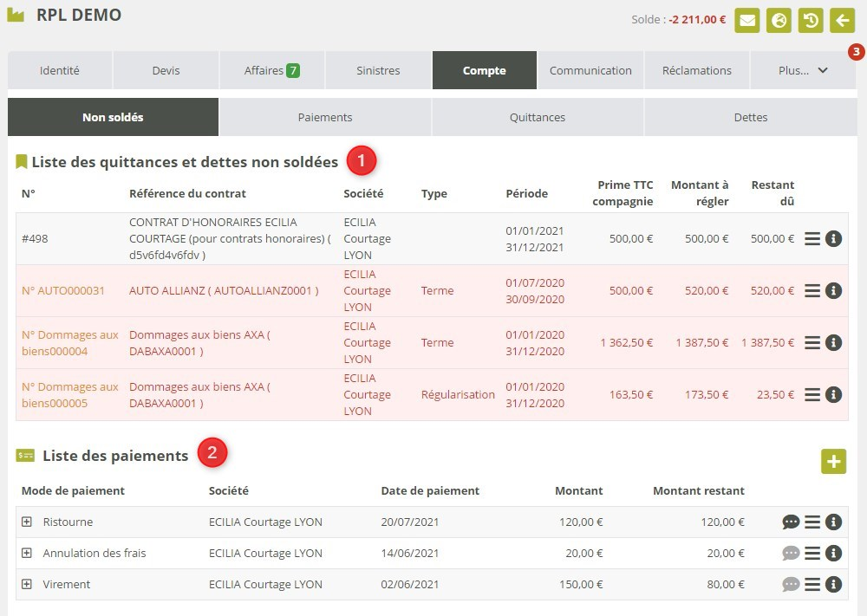The width and height of the screenshot is (867, 616).
Task: Click the envelope email icon button
Action: 747,20
